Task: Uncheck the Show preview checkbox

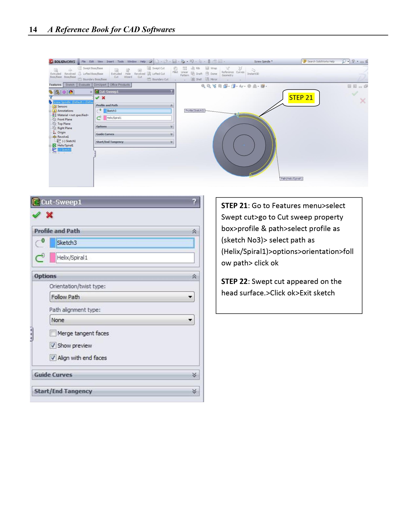Action: click(x=53, y=345)
